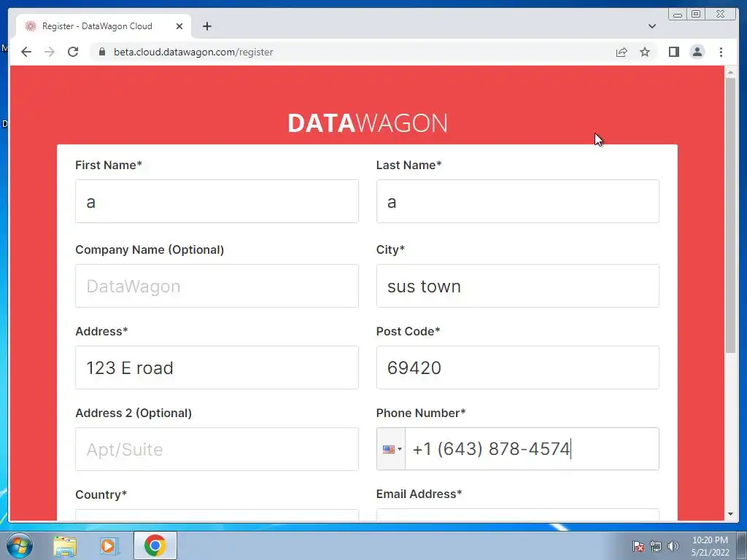Minimize the Chrome window
This screenshot has height=560, width=747.
click(678, 15)
